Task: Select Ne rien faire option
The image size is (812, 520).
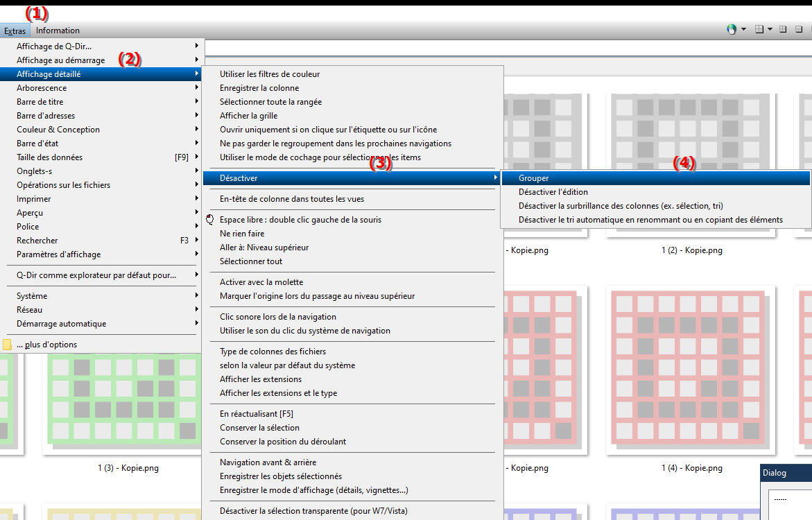Action: [352, 234]
